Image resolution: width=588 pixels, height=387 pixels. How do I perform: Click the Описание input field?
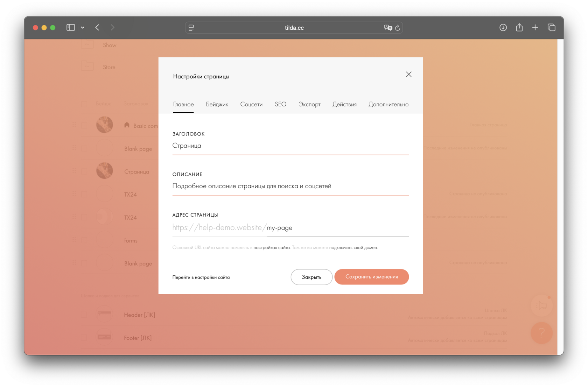click(x=290, y=186)
